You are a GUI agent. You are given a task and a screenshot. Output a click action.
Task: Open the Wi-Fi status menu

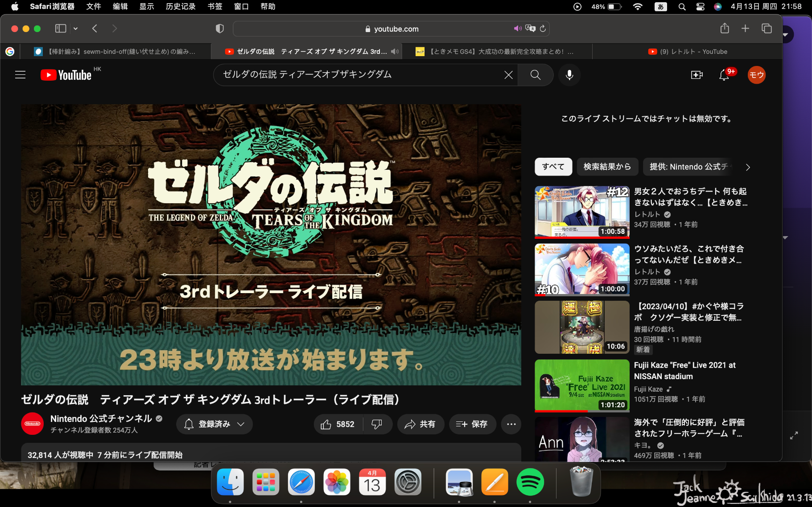[638, 7]
